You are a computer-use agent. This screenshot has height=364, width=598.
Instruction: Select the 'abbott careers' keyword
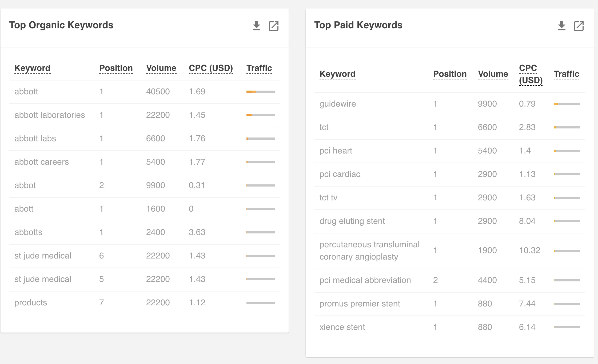pyautogui.click(x=42, y=162)
